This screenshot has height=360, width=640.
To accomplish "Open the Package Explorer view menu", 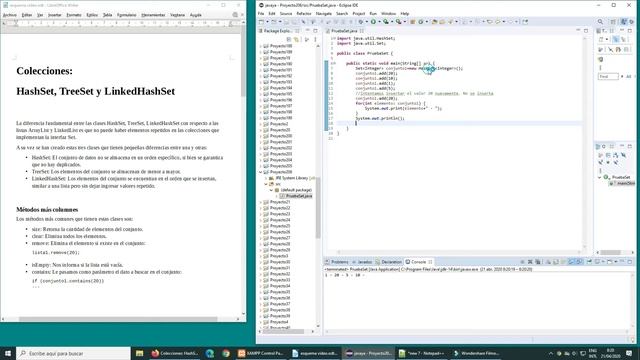I will tap(315, 40).
